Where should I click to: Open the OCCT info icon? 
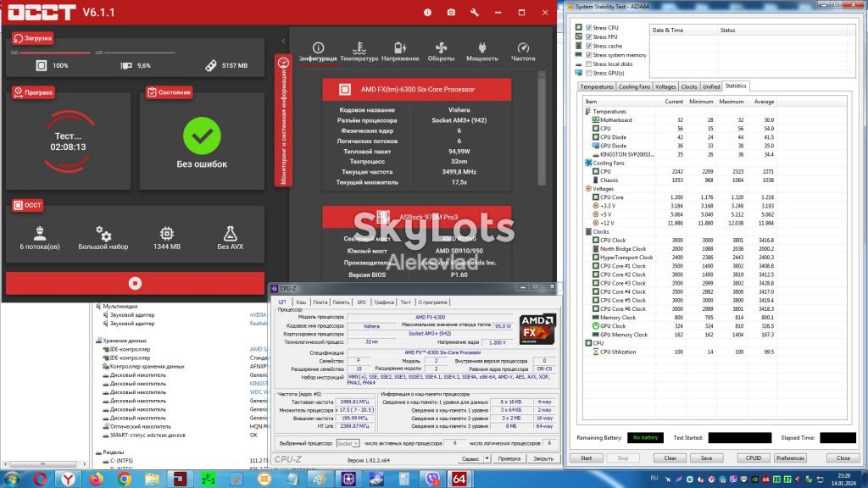427,12
